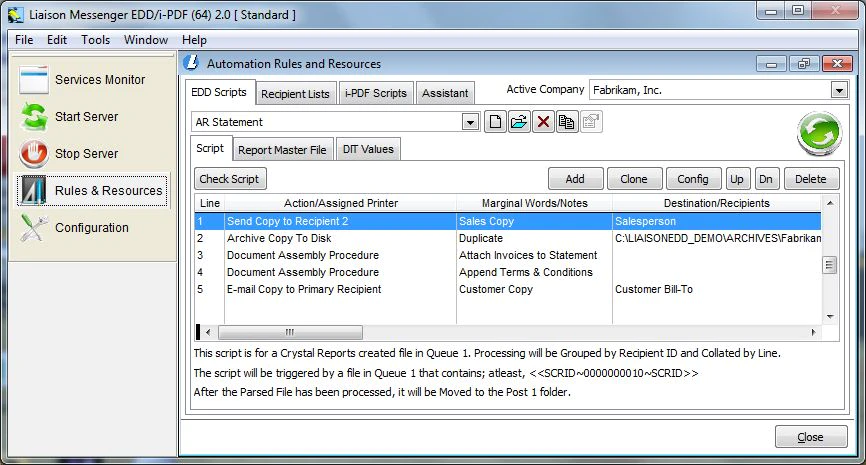Image resolution: width=866 pixels, height=465 pixels.
Task: Click the large green refresh button
Action: click(819, 133)
